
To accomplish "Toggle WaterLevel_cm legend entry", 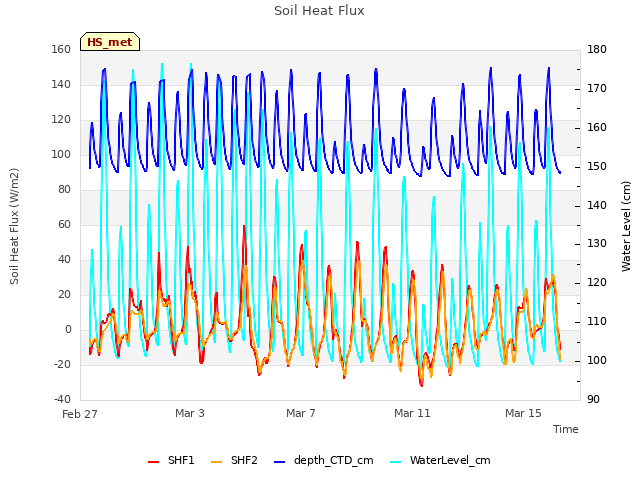I will tap(440, 461).
